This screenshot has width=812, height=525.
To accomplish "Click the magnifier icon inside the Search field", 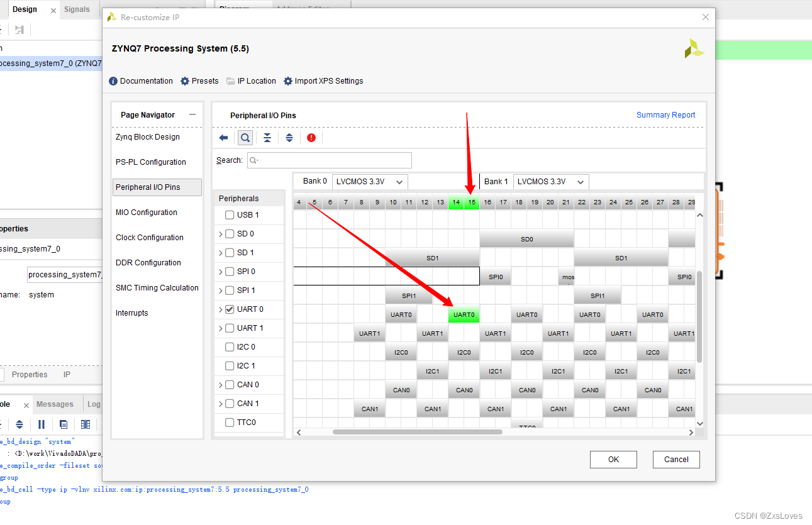I will pyautogui.click(x=253, y=160).
